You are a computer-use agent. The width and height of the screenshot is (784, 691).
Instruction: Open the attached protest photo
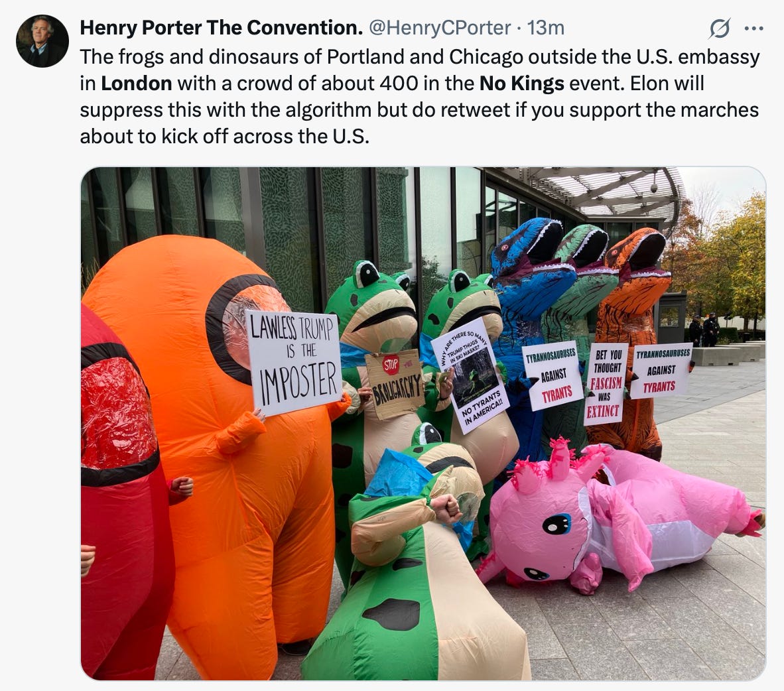click(423, 424)
